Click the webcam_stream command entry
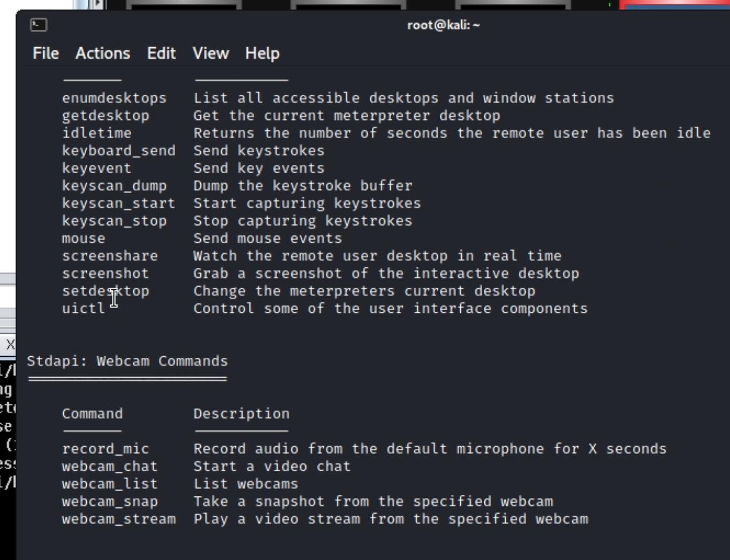Image resolution: width=730 pixels, height=560 pixels. pos(119,518)
